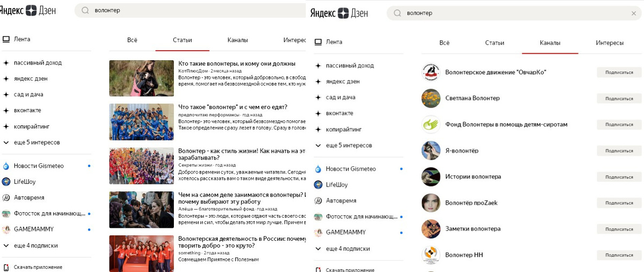Click the Я-волонтёр channel avatar
644x272 pixels.
(431, 151)
